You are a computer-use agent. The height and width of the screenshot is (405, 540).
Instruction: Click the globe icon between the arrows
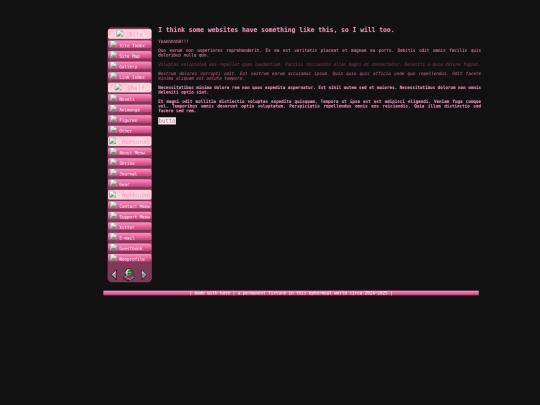pos(129,274)
